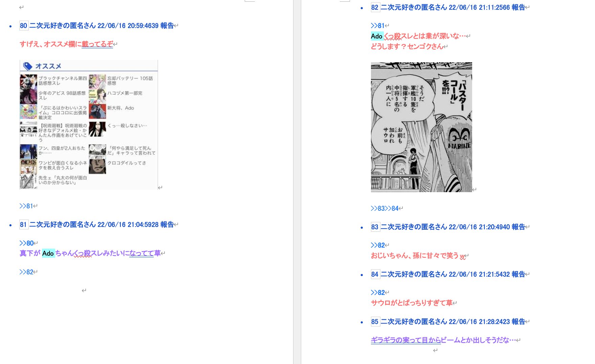Open the >>81 quote link in post 82

(378, 26)
